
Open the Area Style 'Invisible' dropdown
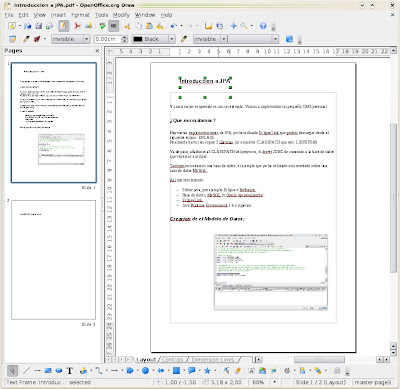[x=210, y=39]
